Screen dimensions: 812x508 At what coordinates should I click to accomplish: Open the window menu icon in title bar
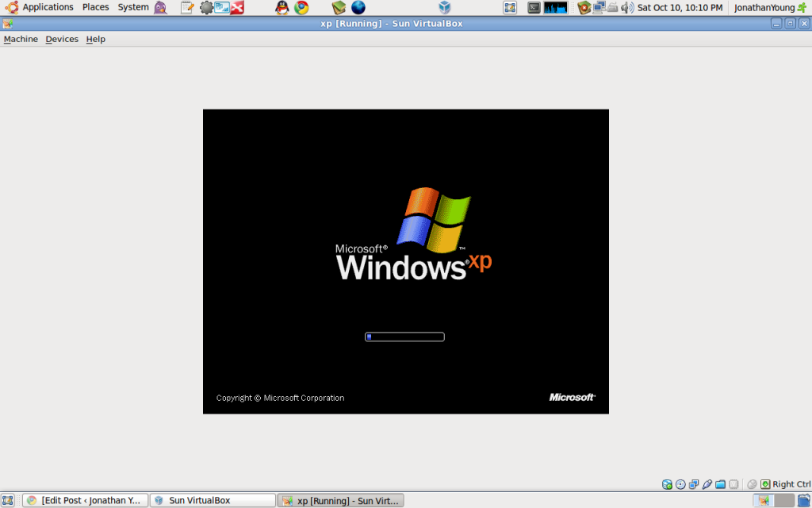coord(8,23)
